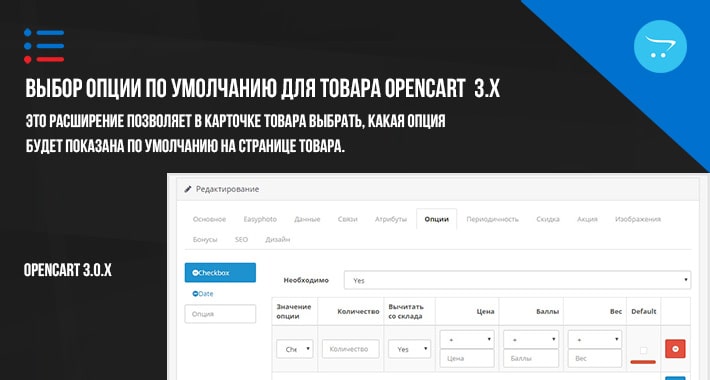710x380 pixels.
Task: Click the Количество column header
Action: 358,311
